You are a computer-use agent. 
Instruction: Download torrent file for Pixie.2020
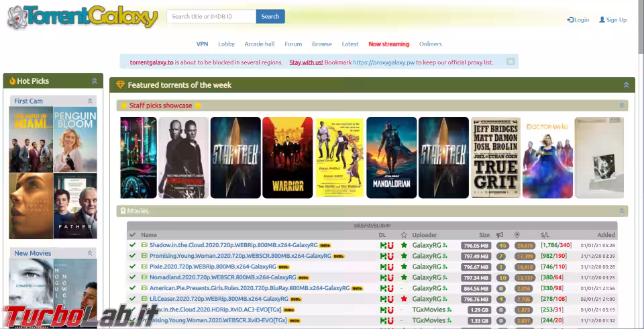click(383, 267)
